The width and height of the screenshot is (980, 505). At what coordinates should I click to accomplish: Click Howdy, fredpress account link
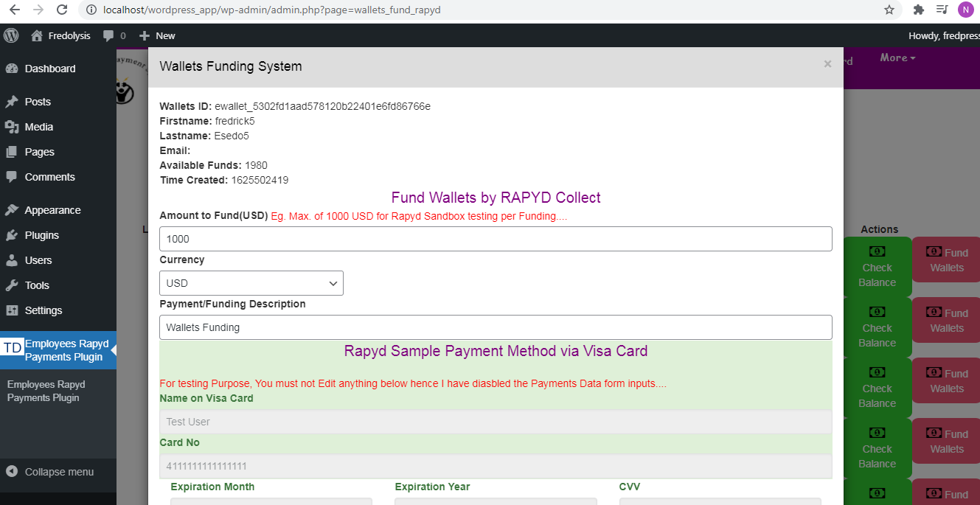pos(944,35)
